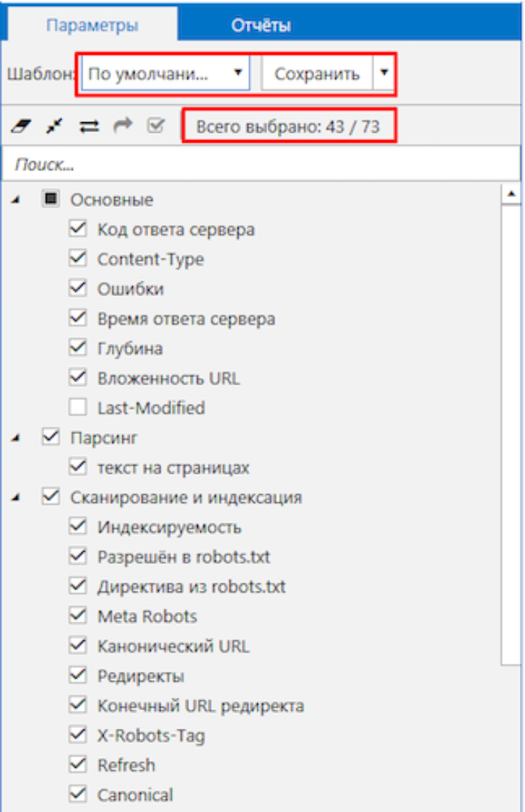The image size is (525, 812).
Task: Open the arrow next to Сохранить
Action: (384, 73)
